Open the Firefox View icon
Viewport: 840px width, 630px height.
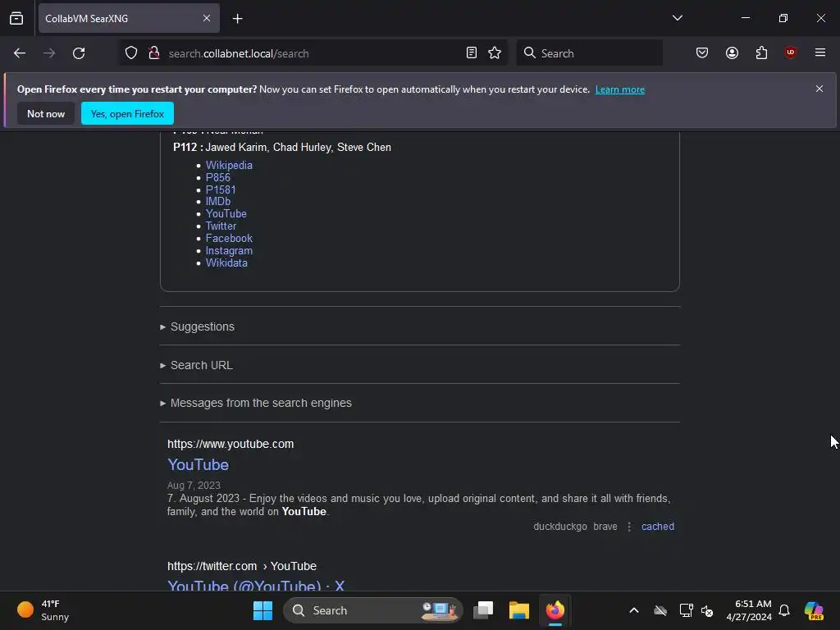click(x=16, y=18)
